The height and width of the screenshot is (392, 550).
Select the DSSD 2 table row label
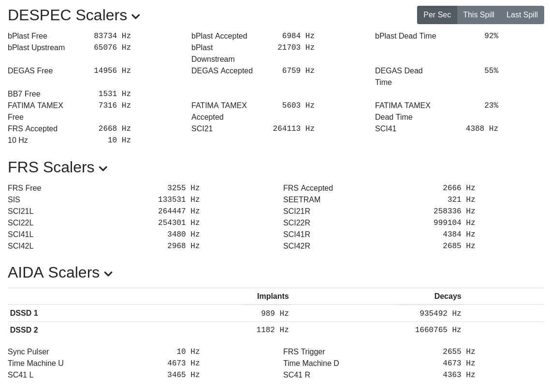tap(24, 330)
